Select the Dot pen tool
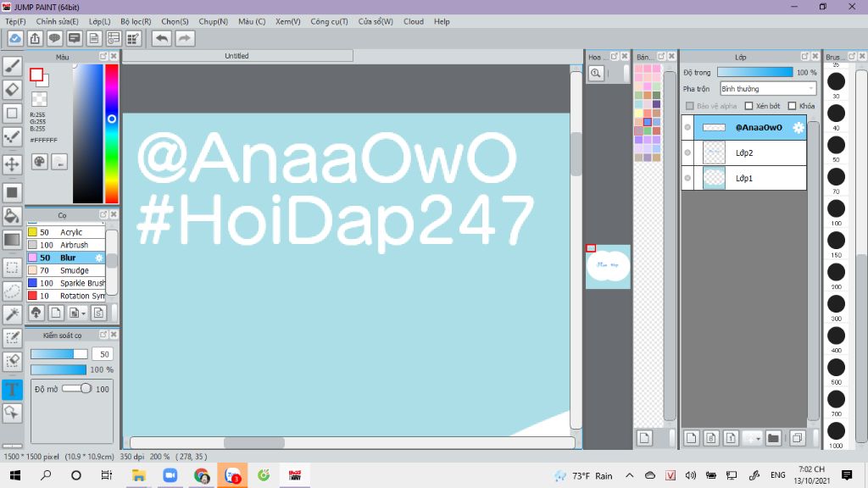The image size is (868, 488). coord(12,136)
